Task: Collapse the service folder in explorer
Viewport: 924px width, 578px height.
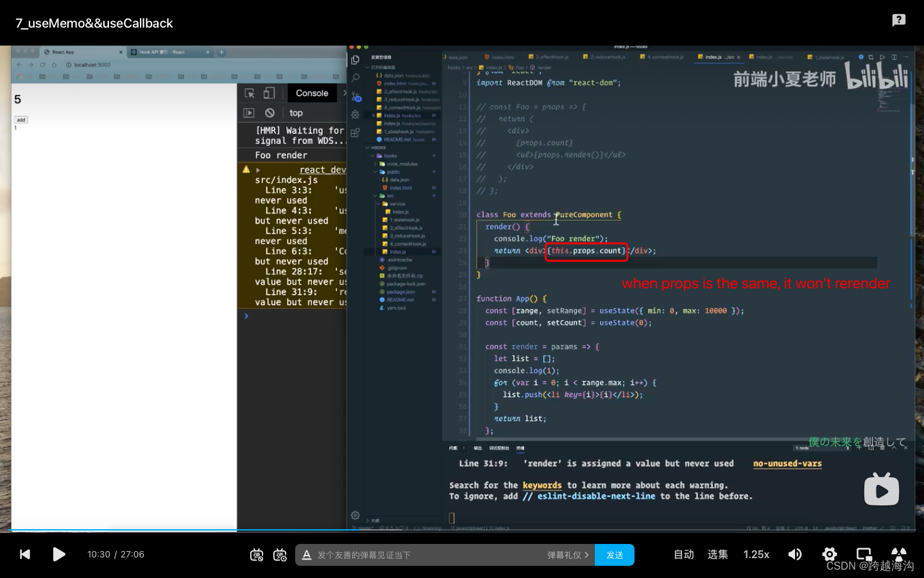Action: [x=397, y=204]
